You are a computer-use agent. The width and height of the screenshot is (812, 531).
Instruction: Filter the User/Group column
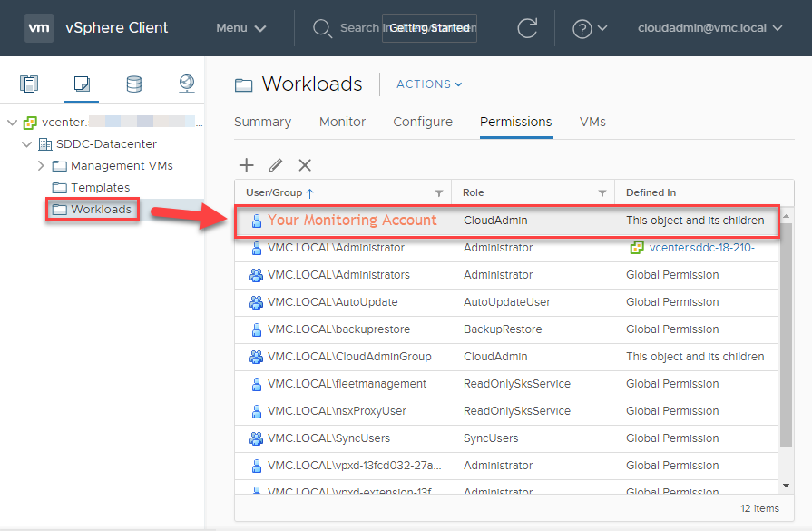click(x=439, y=193)
